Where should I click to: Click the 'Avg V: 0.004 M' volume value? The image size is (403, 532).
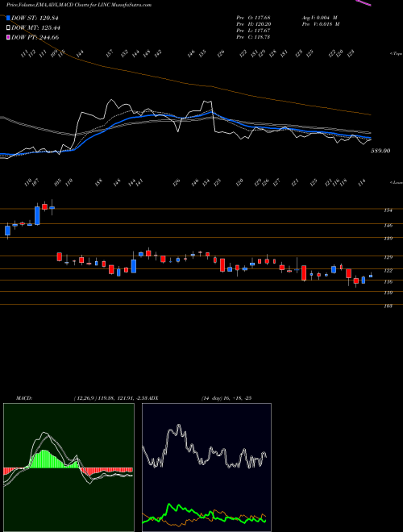(321, 18)
